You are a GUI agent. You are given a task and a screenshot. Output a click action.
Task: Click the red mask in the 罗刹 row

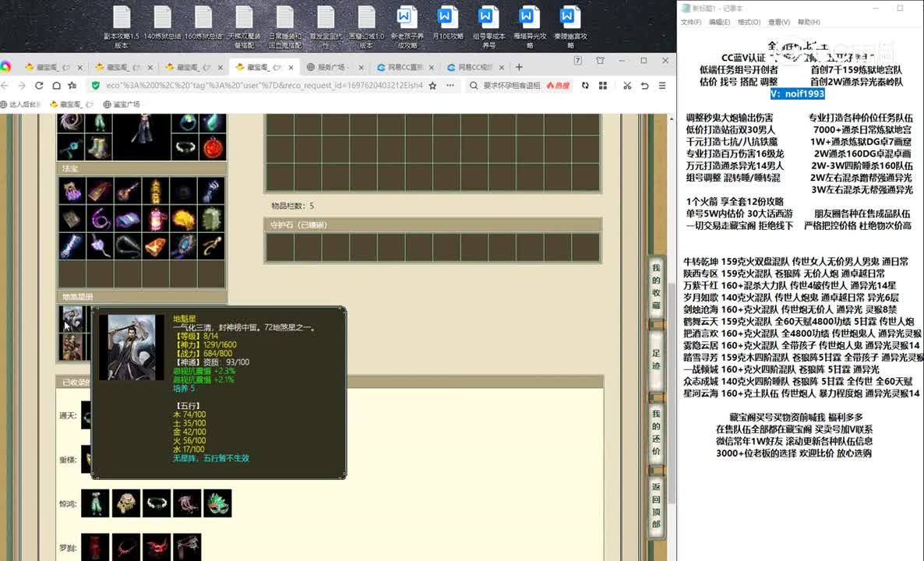(x=156, y=548)
